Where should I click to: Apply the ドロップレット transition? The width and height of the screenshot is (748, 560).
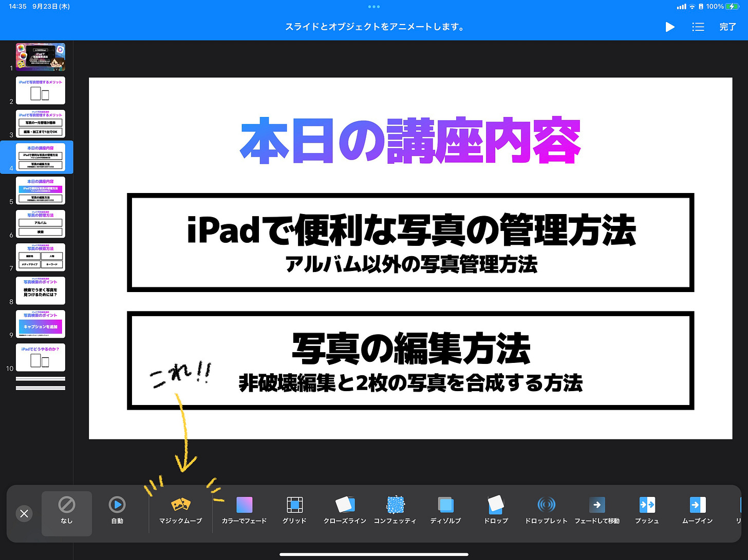[546, 511]
